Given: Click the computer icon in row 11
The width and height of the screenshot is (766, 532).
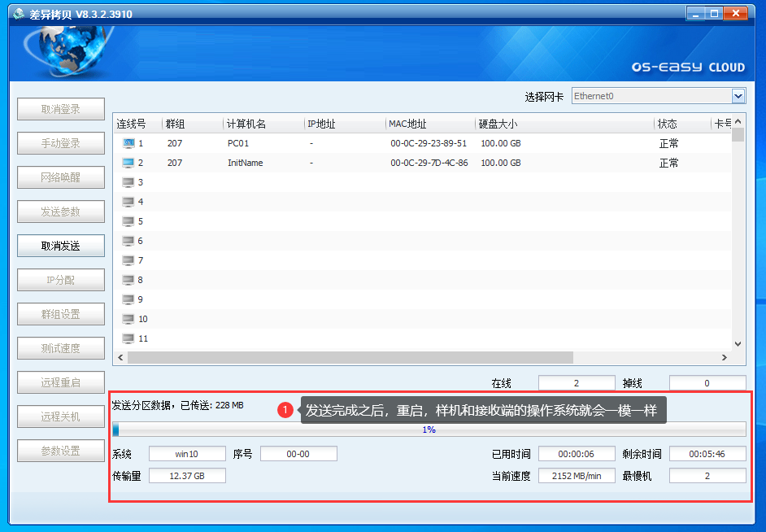Looking at the screenshot, I should [128, 338].
